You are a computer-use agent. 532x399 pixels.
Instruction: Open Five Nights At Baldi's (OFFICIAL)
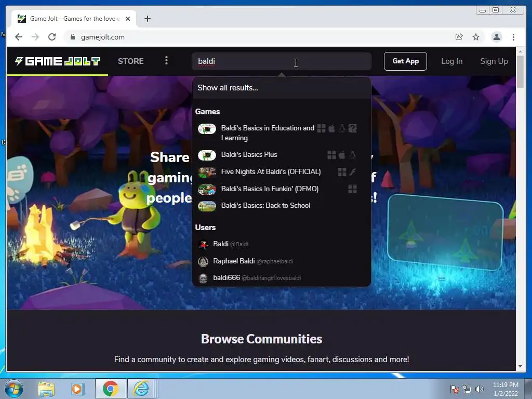(x=281, y=171)
